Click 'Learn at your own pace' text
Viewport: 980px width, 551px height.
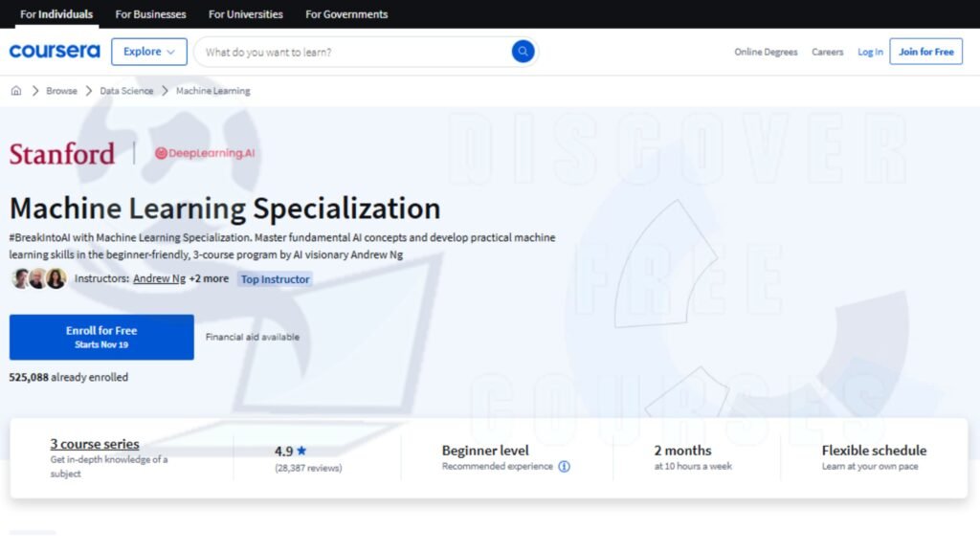pos(869,466)
